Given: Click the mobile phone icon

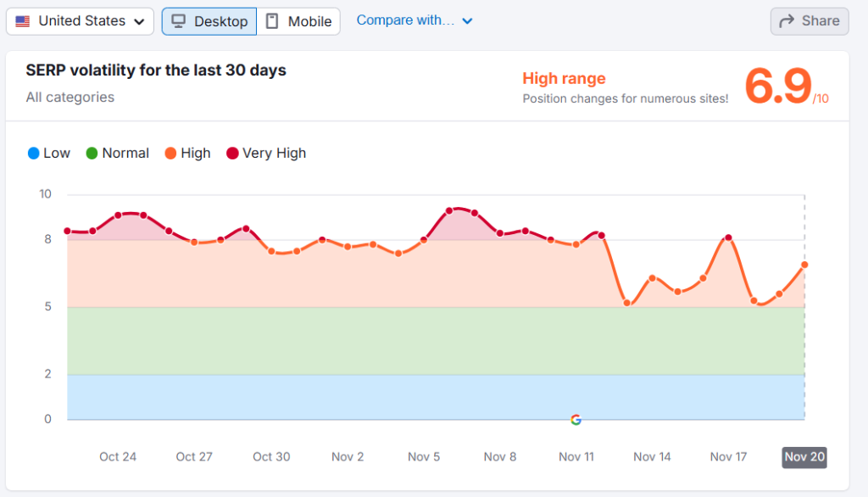Looking at the screenshot, I should (272, 21).
